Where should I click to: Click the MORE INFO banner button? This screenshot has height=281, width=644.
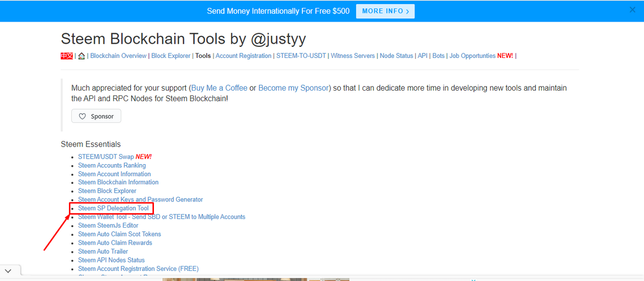[385, 11]
